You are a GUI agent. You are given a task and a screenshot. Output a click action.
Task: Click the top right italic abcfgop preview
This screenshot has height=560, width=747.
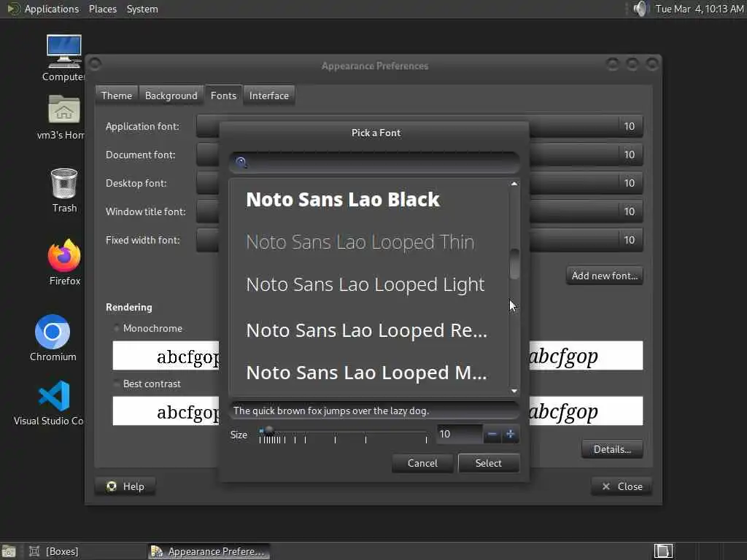tap(586, 355)
